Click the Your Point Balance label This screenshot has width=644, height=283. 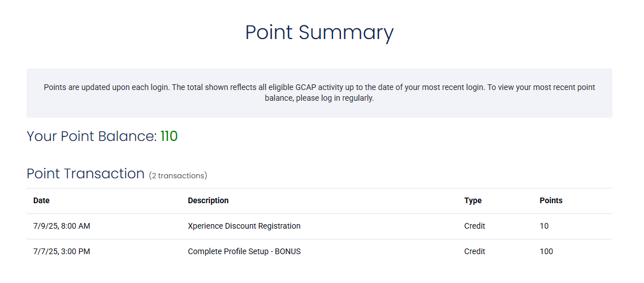91,136
